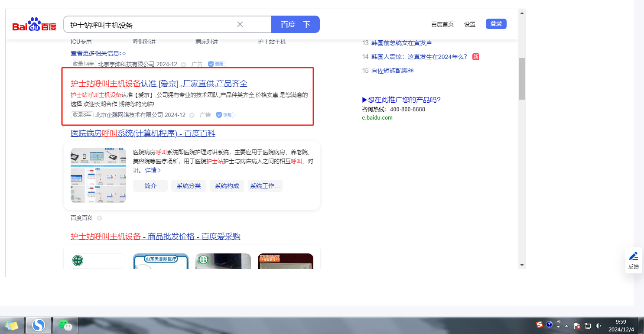The height and width of the screenshot is (334, 644).
Task: Expand the dropdown arrow next to 百度百科 source
Action: coord(99,218)
